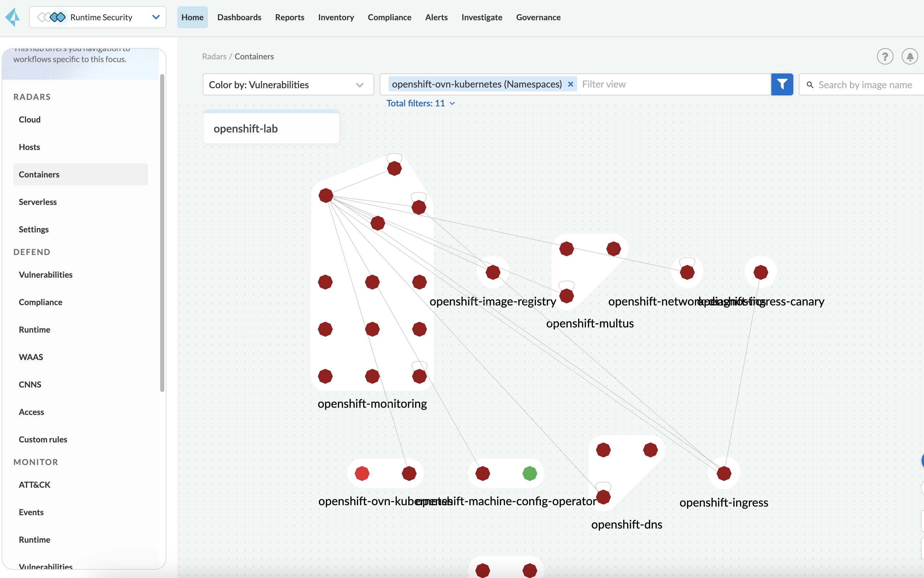Open the Runtime Security module switcher
Viewport: 924px width, 578px height.
[x=98, y=17]
